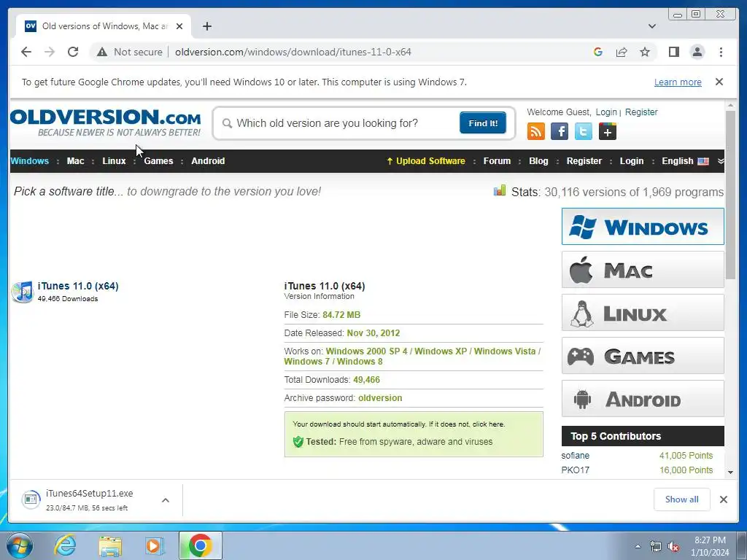Screen dimensions: 747x560
Task: Click the iTunes app icon on the left
Action: [23, 292]
